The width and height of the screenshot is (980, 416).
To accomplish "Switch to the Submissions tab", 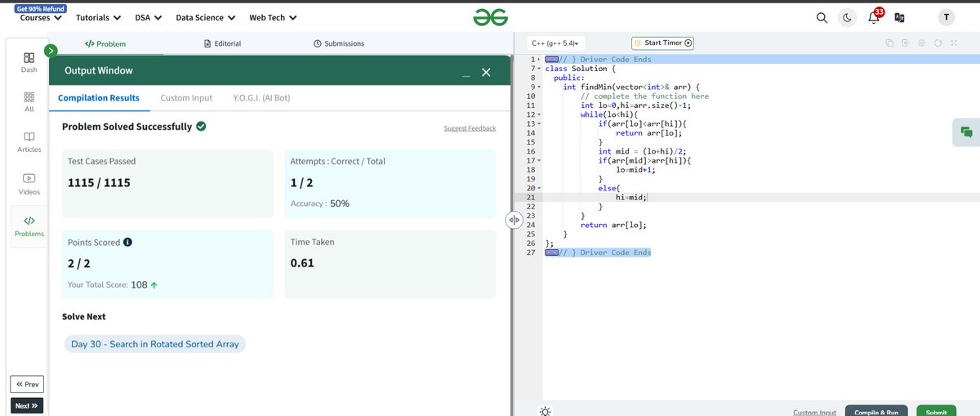I will 339,43.
